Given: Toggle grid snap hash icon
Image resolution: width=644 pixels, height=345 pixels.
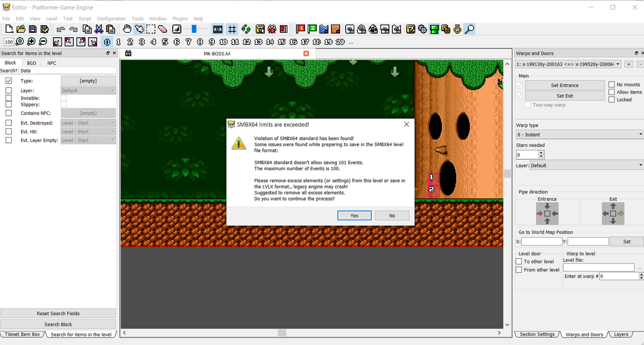Looking at the screenshot, I should coord(232,29).
